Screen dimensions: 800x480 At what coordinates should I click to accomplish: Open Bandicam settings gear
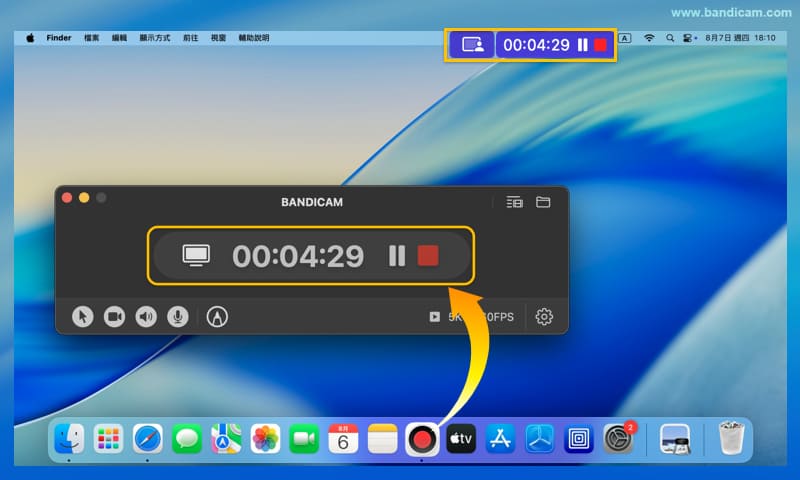tap(544, 317)
